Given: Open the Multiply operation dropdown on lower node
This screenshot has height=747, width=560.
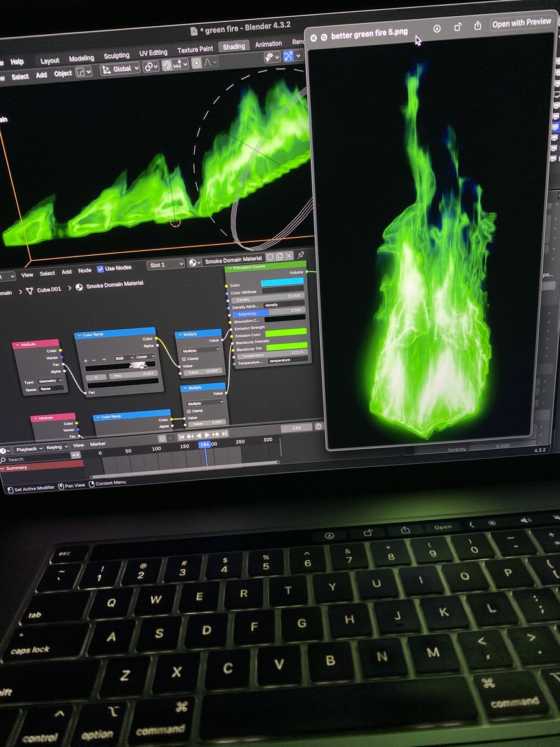Looking at the screenshot, I should [x=205, y=403].
